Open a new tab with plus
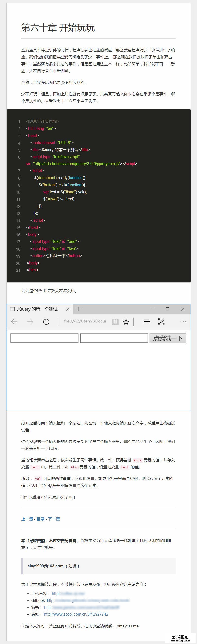The image size is (197, 644). (x=79, y=309)
